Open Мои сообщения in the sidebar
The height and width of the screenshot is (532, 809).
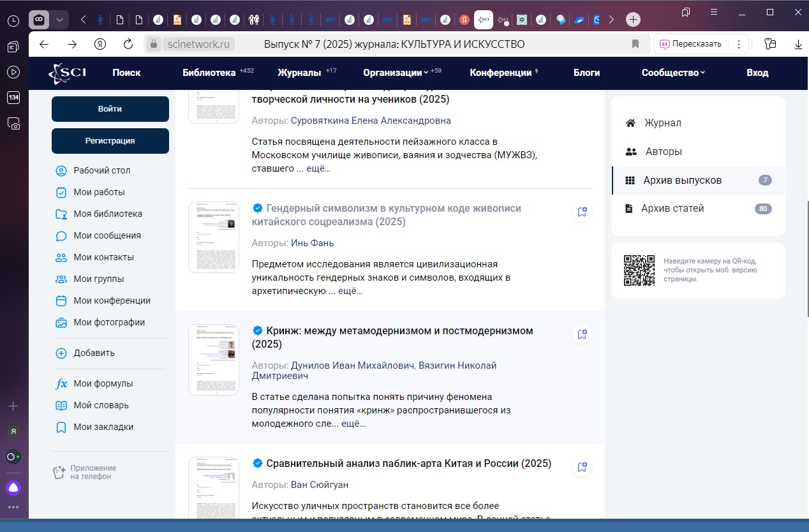pyautogui.click(x=107, y=235)
